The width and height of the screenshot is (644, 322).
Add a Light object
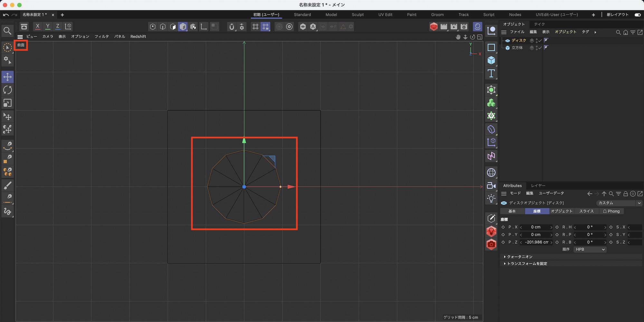491,199
